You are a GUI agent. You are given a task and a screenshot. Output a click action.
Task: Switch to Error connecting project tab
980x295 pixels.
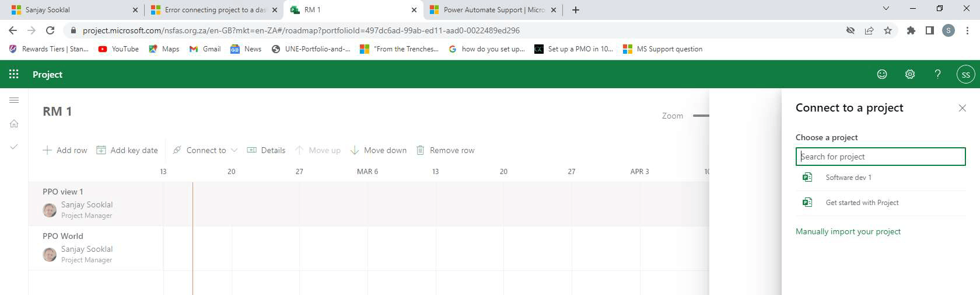coord(213,10)
